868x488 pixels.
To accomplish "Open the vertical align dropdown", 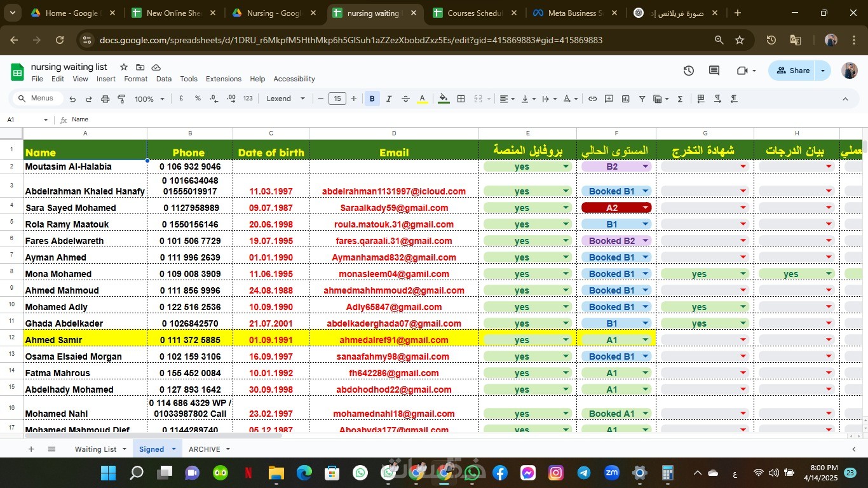I will (528, 98).
